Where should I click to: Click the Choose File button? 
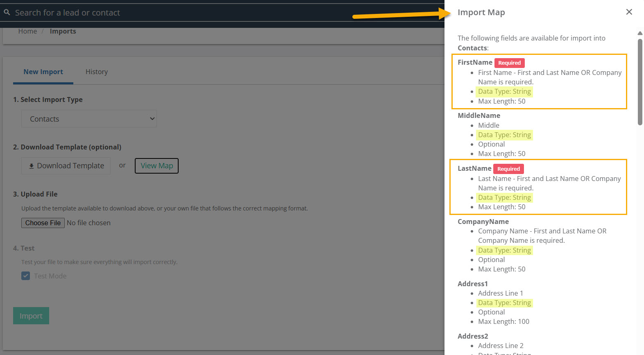tap(43, 223)
